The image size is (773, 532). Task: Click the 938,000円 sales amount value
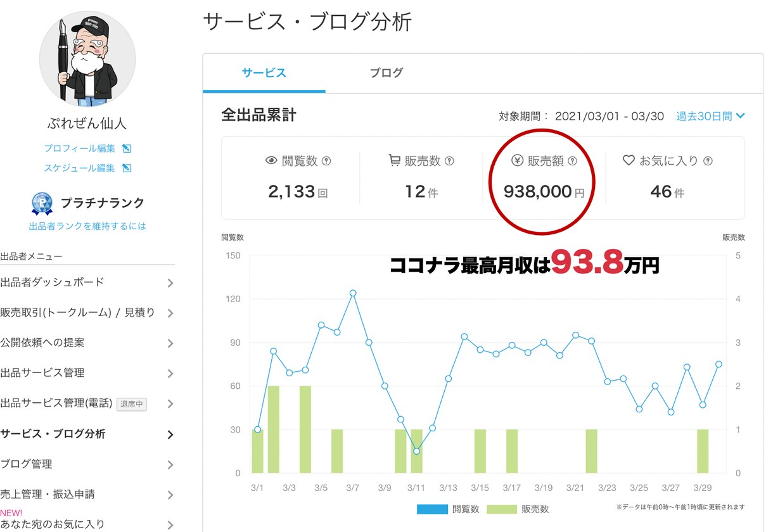point(544,191)
